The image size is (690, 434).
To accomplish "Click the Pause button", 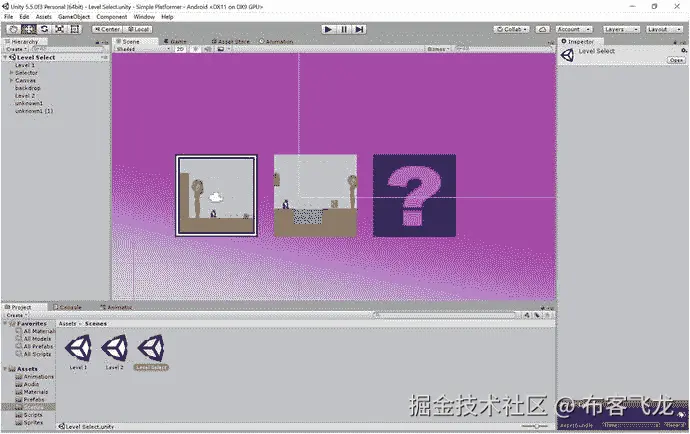I will (344, 29).
